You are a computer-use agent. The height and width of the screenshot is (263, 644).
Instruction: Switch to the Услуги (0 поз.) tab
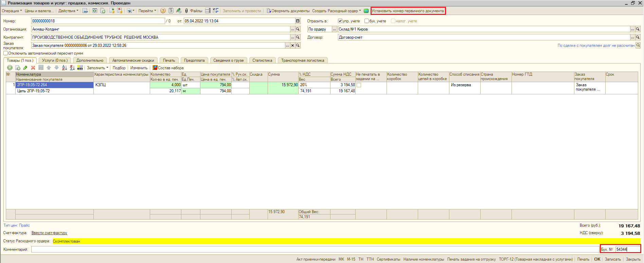click(x=55, y=60)
